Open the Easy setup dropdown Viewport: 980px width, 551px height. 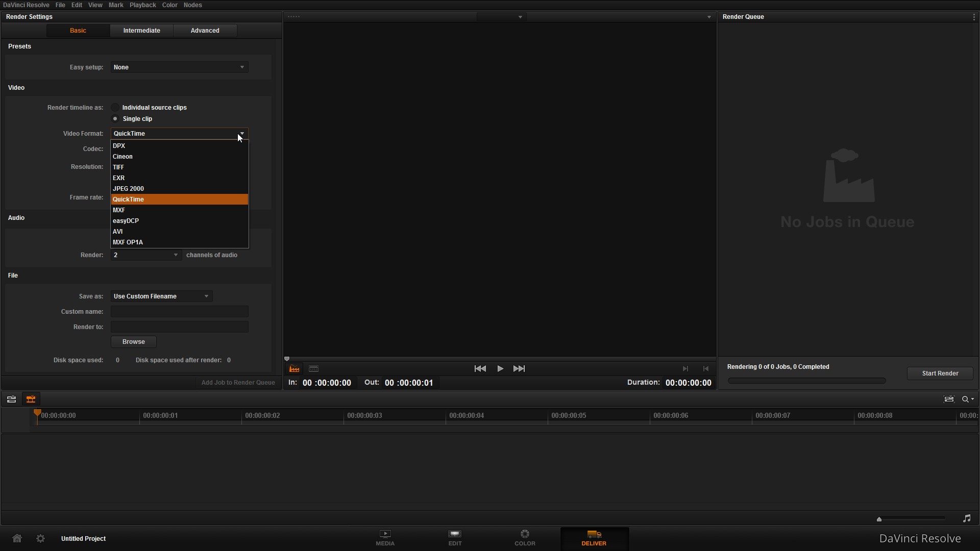click(179, 67)
